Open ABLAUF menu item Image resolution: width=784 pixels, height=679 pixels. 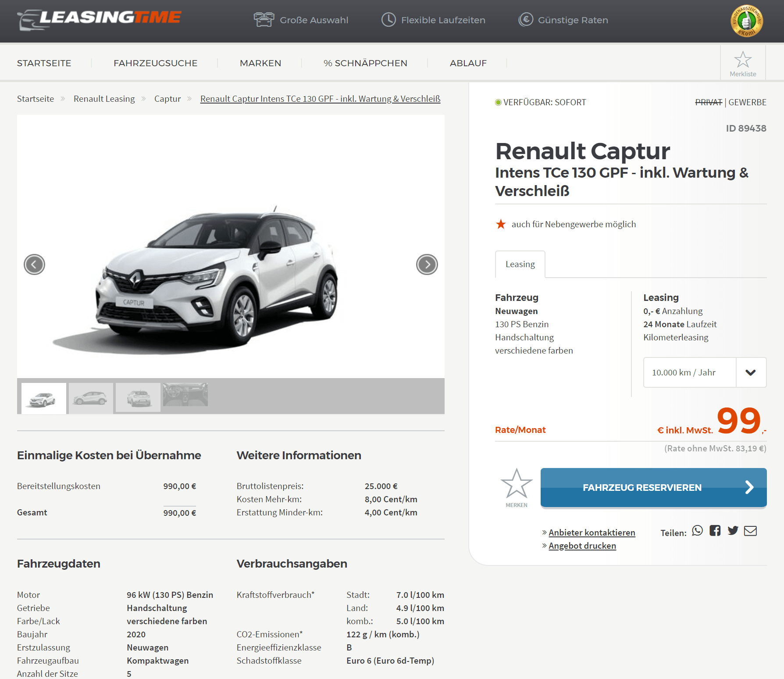click(468, 63)
